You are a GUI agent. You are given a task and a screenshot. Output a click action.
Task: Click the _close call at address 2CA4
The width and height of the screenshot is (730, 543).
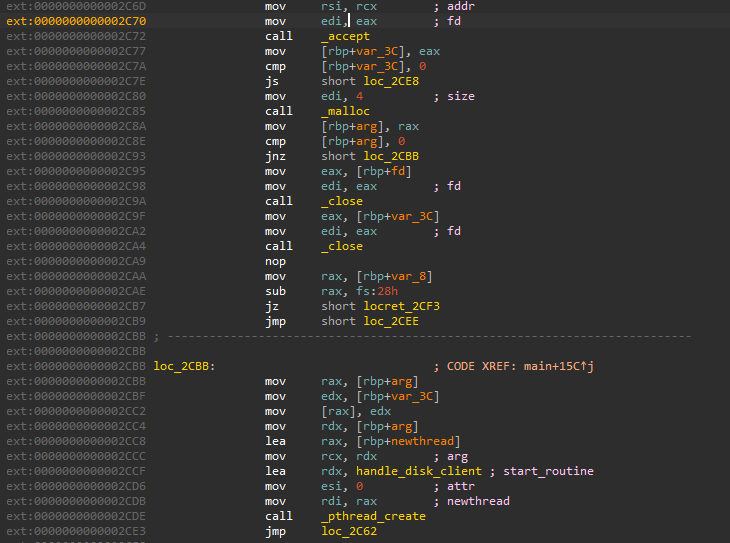tap(342, 246)
